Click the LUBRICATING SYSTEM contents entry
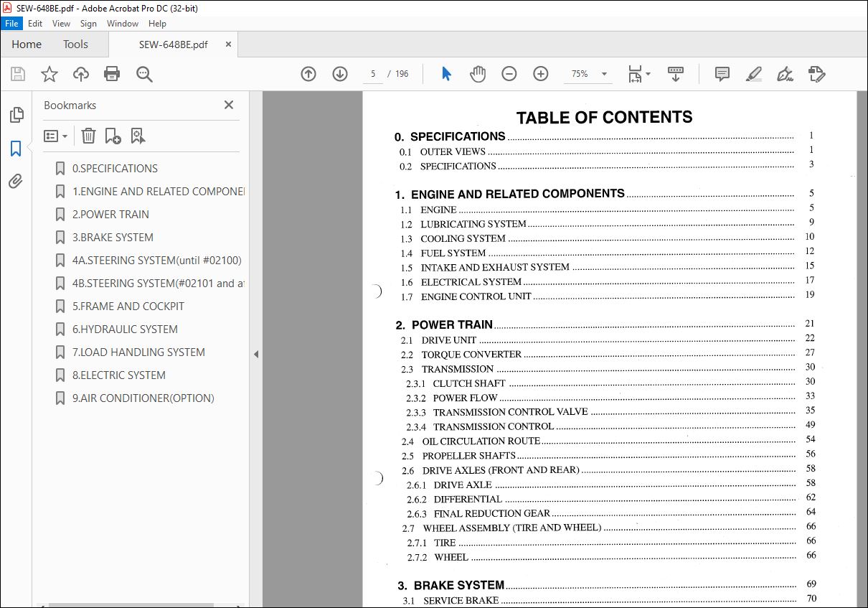The width and height of the screenshot is (868, 608). pyautogui.click(x=473, y=224)
